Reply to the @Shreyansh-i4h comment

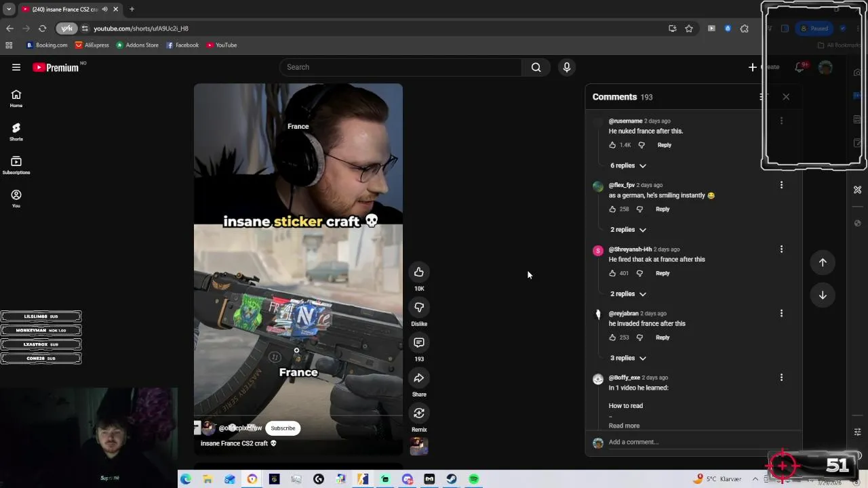[663, 273]
